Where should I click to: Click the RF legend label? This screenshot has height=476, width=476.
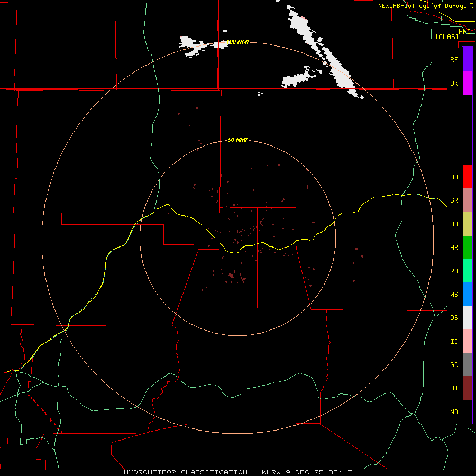click(454, 59)
